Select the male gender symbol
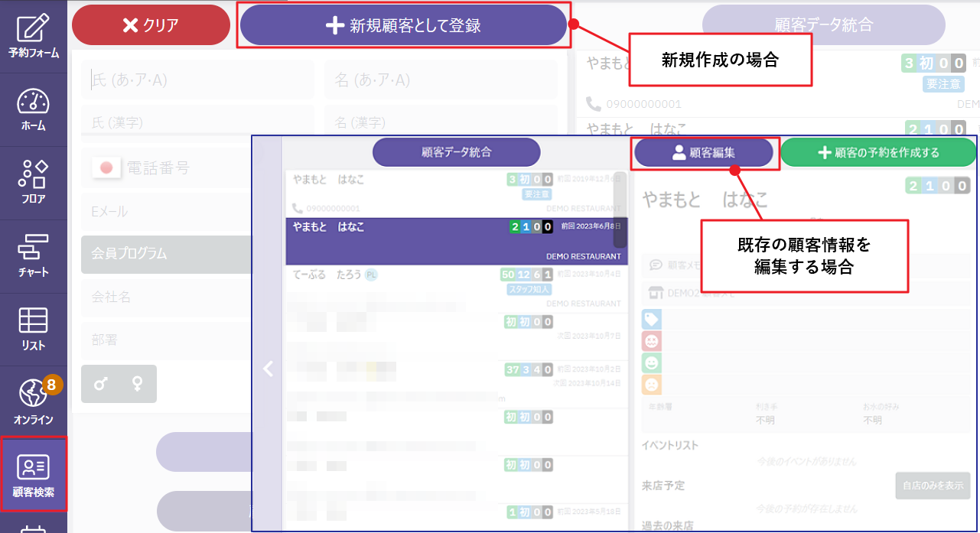This screenshot has width=980, height=533. click(100, 384)
